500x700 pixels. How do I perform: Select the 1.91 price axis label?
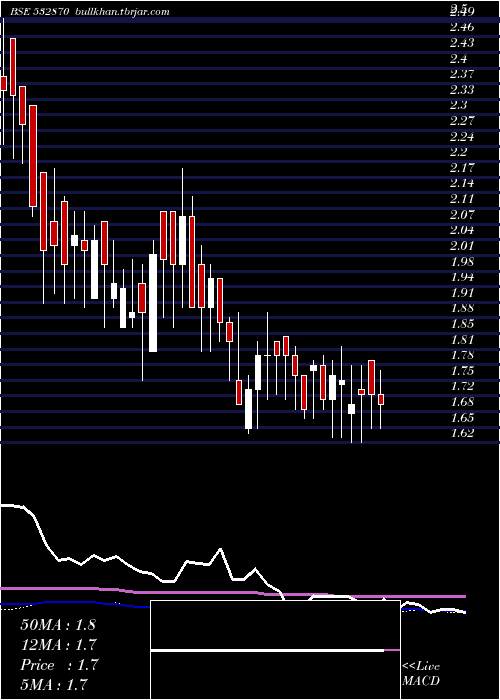point(462,293)
